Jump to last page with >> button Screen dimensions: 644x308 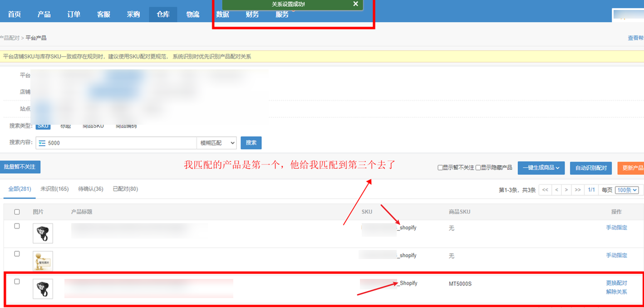[578, 190]
